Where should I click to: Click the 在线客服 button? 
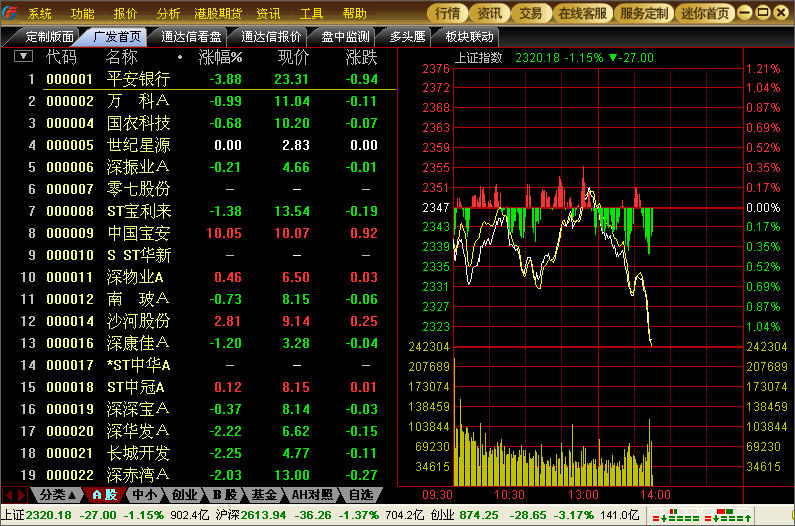(x=582, y=13)
